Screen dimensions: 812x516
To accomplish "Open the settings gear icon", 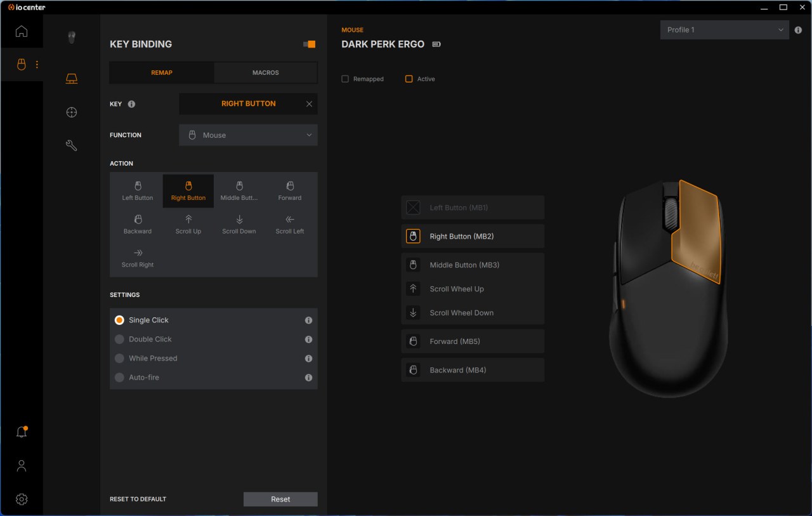I will tap(22, 499).
